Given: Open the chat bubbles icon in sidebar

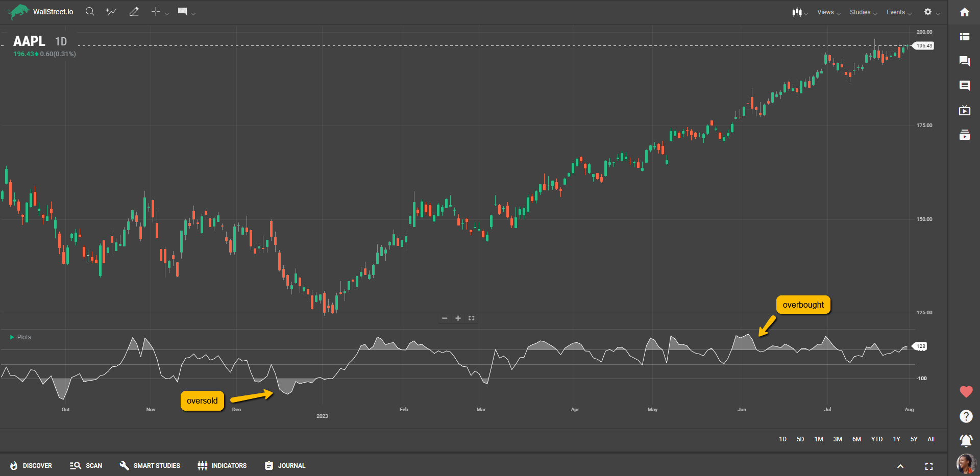Looking at the screenshot, I should [x=964, y=61].
